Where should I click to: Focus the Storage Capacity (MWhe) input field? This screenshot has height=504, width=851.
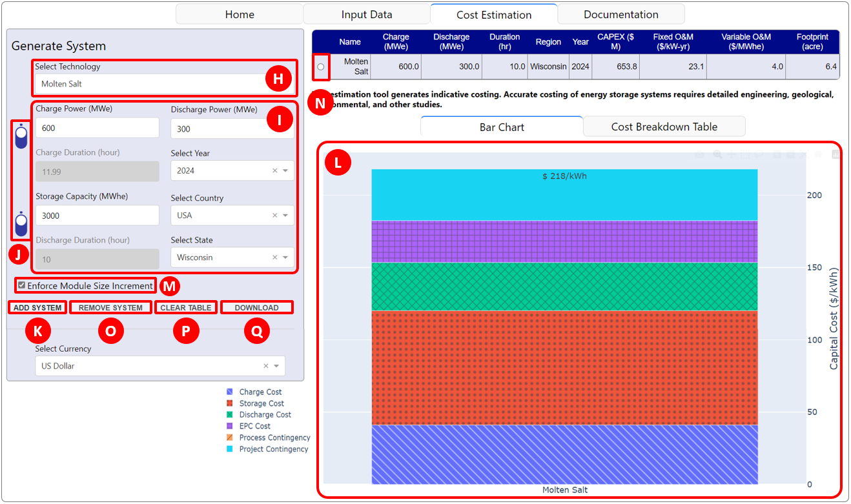[97, 216]
